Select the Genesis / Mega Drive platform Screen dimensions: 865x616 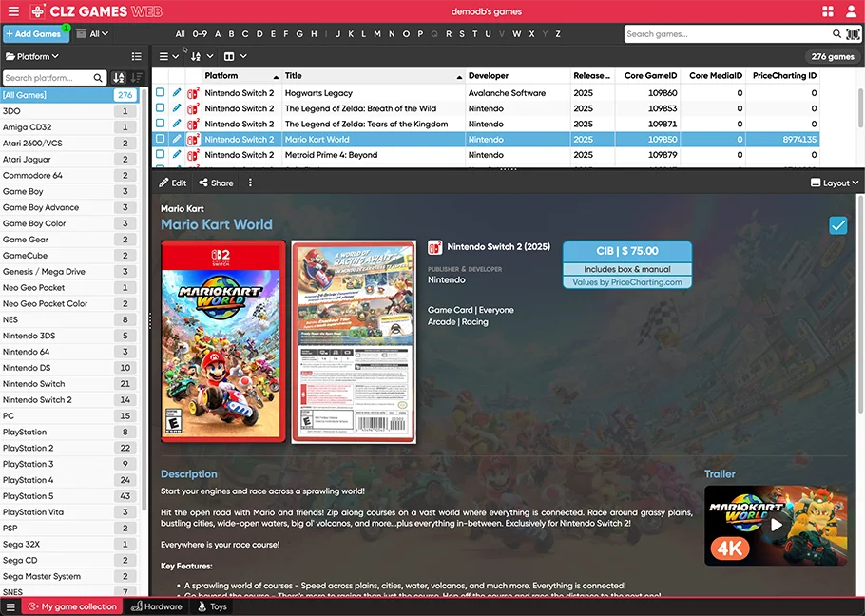tap(69, 271)
